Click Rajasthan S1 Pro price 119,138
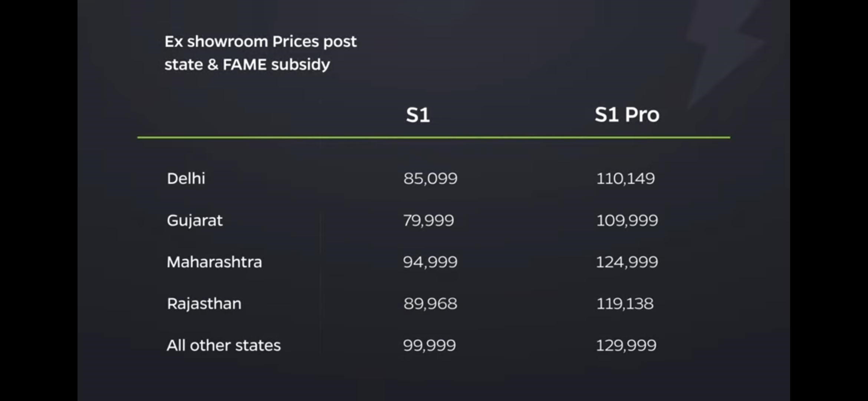 pyautogui.click(x=625, y=304)
